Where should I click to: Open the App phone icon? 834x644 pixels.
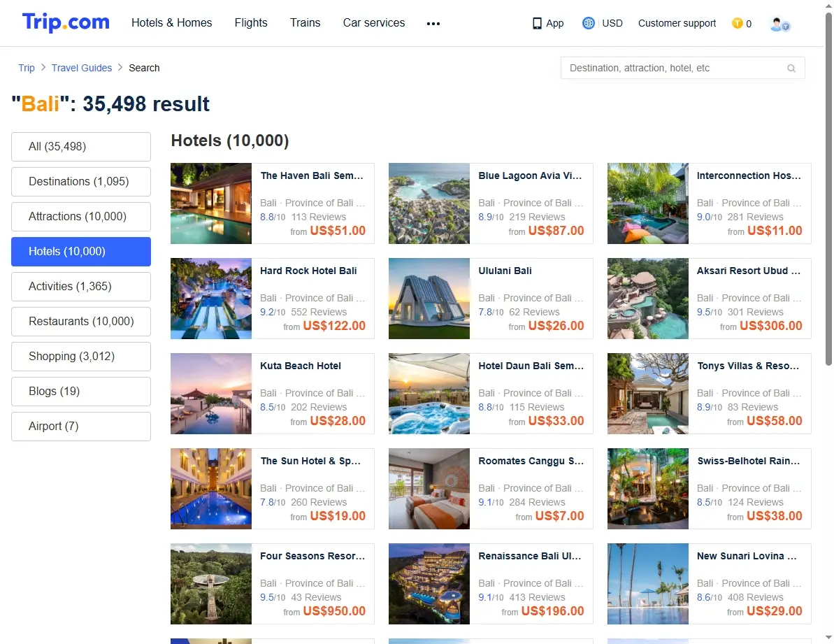click(537, 23)
